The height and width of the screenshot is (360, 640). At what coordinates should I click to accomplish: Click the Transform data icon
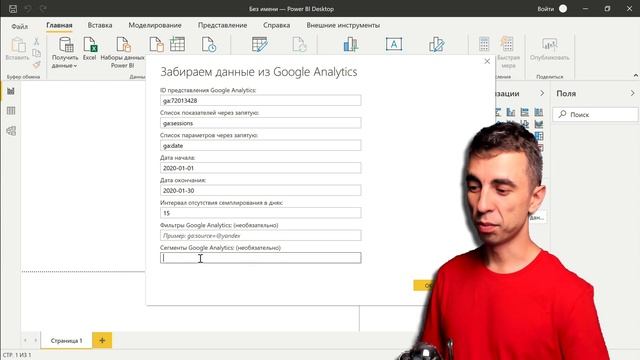pos(260,44)
